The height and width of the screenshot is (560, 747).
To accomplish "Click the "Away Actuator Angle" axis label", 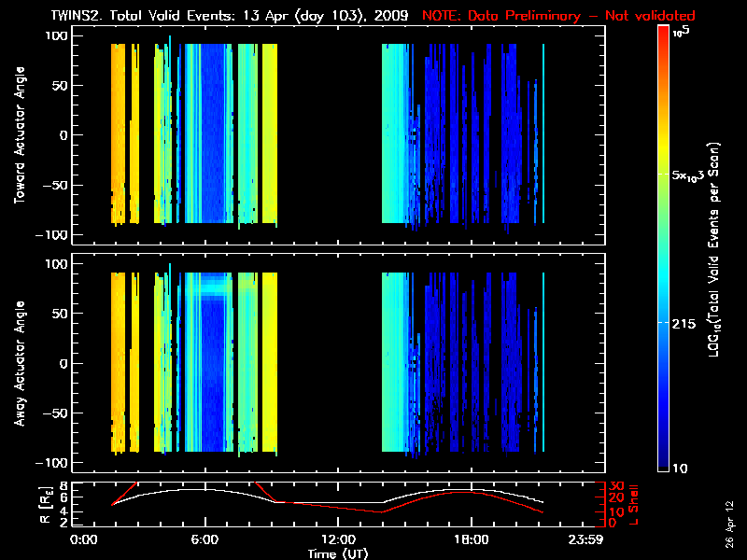I will point(20,365).
